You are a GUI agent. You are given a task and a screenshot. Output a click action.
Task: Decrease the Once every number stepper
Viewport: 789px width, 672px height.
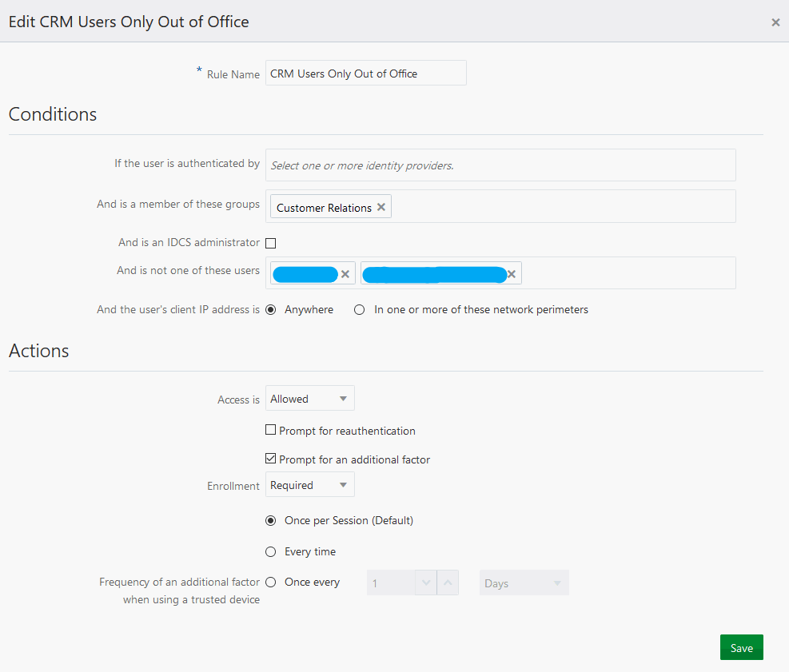pos(426,583)
